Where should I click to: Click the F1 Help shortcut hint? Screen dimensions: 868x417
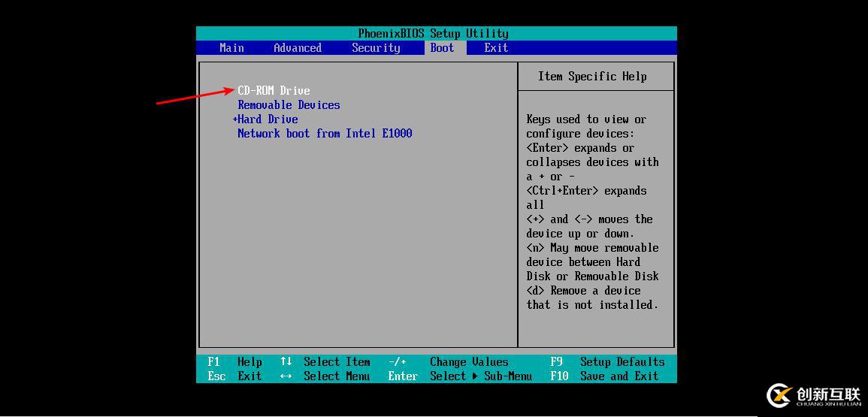point(234,362)
